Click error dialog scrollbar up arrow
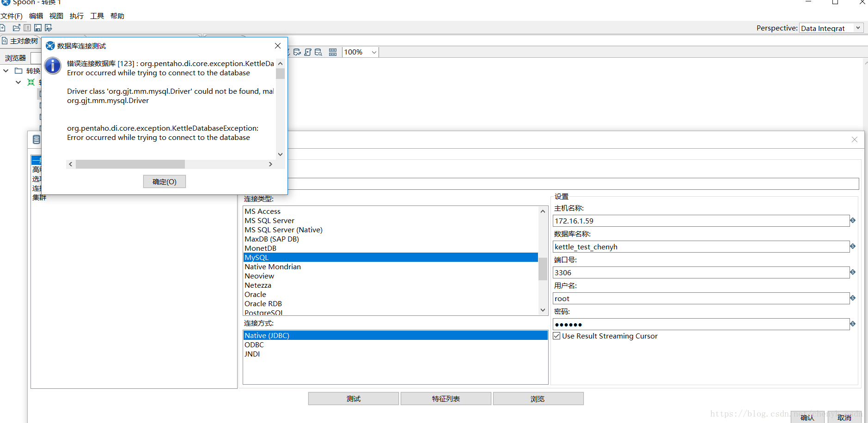This screenshot has width=868, height=423. pos(280,63)
